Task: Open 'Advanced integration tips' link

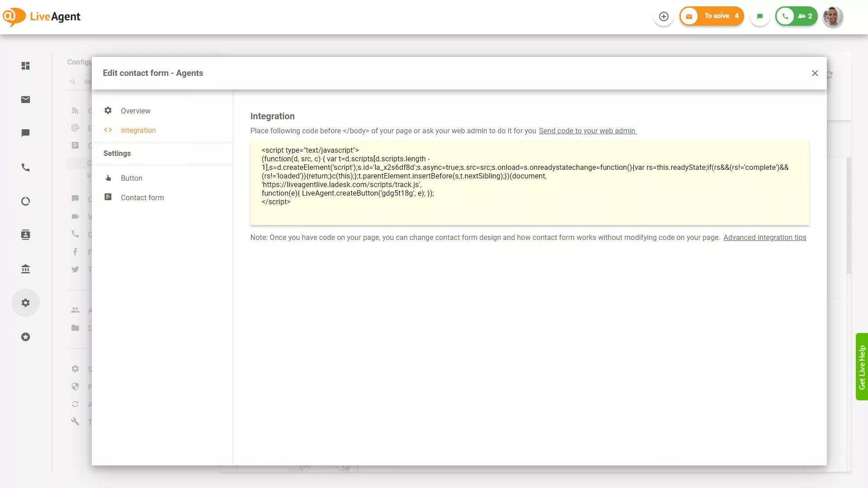Action: point(764,237)
